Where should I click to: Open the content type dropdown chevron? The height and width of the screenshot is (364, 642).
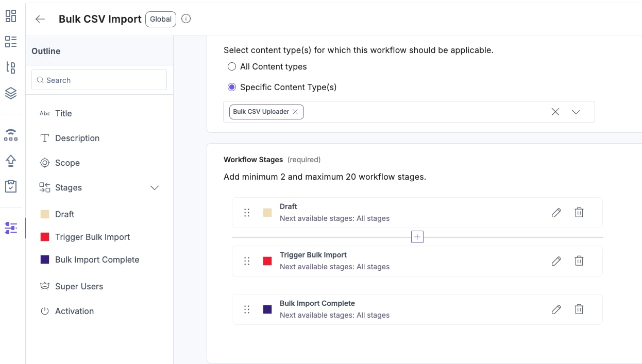(x=576, y=112)
